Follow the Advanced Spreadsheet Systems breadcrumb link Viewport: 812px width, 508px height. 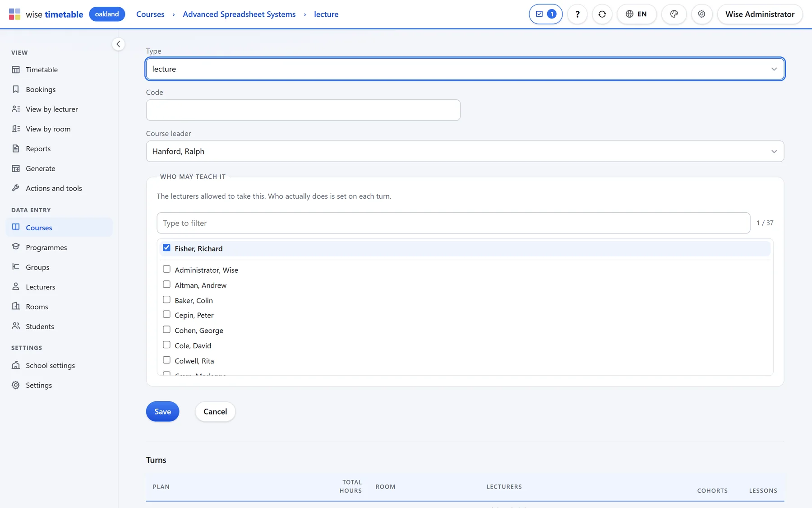[239, 14]
